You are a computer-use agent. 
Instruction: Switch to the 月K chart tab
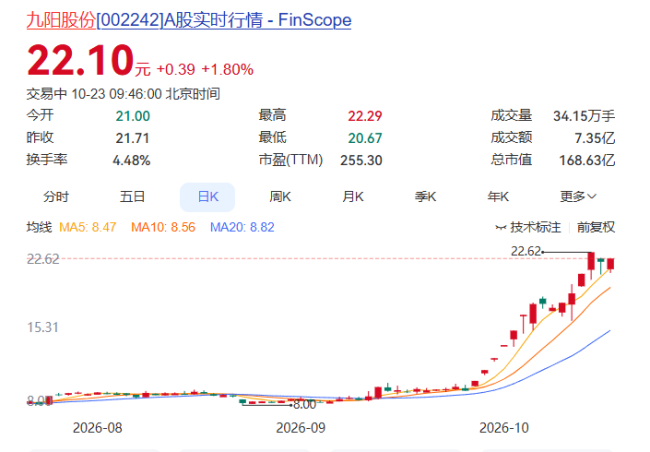353,197
